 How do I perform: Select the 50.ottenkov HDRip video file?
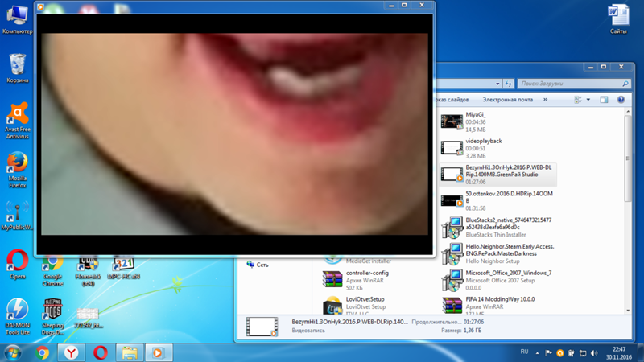pyautogui.click(x=497, y=200)
